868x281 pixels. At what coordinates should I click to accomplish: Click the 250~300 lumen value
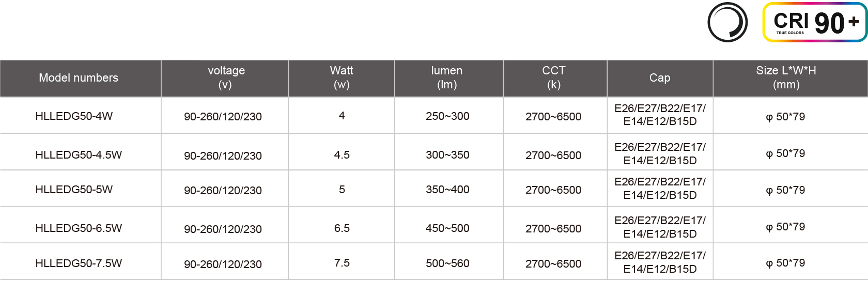(447, 116)
